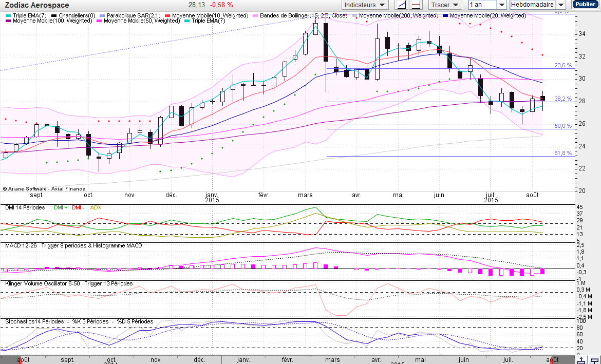Click the red Moyenne Mobile(10, Weighted) swatch
The width and height of the screenshot is (601, 364).
pos(167,16)
